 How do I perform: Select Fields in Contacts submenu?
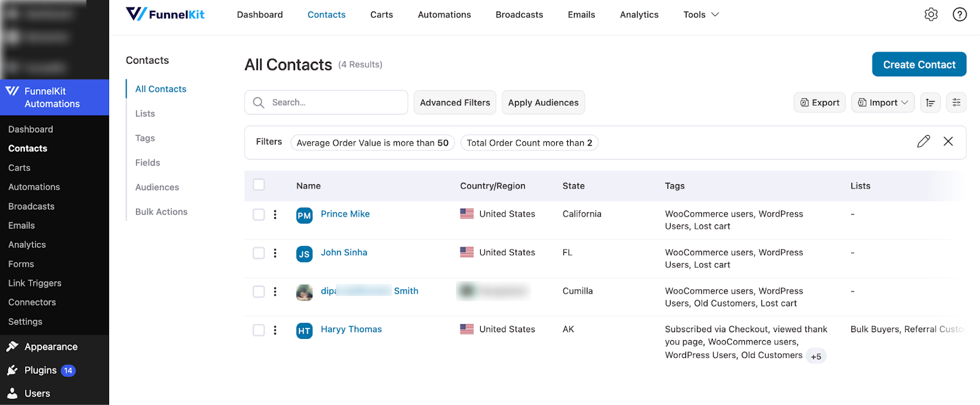[148, 163]
